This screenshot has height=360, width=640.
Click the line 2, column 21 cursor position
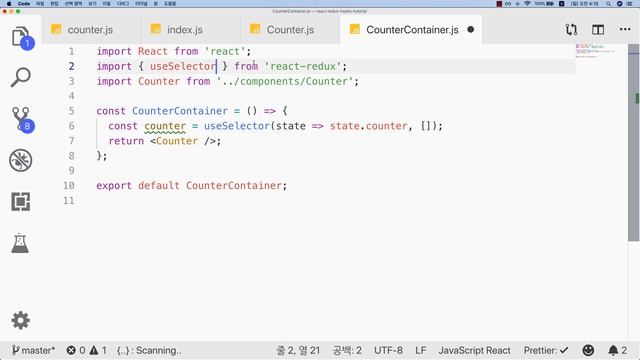tap(298, 350)
